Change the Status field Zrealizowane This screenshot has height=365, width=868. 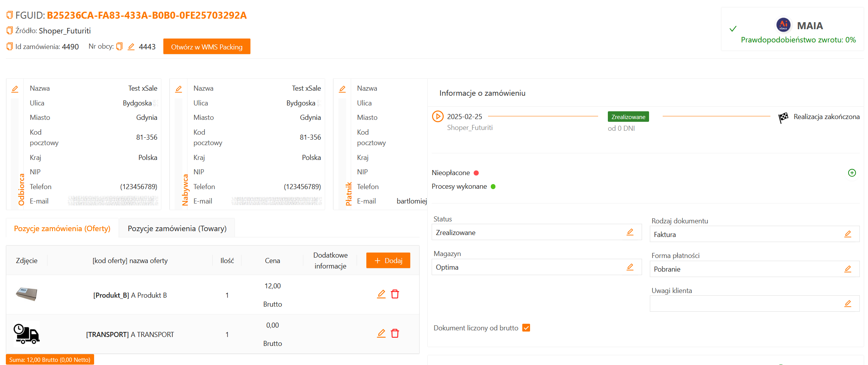tap(630, 232)
